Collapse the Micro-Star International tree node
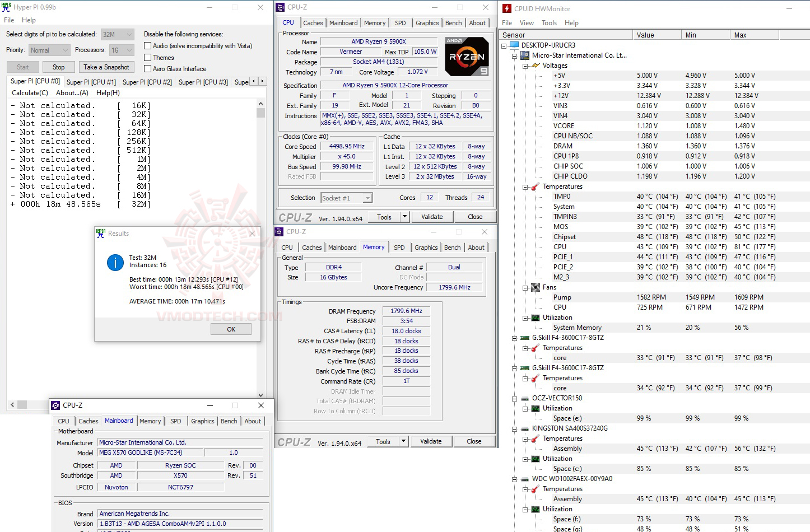 click(514, 55)
